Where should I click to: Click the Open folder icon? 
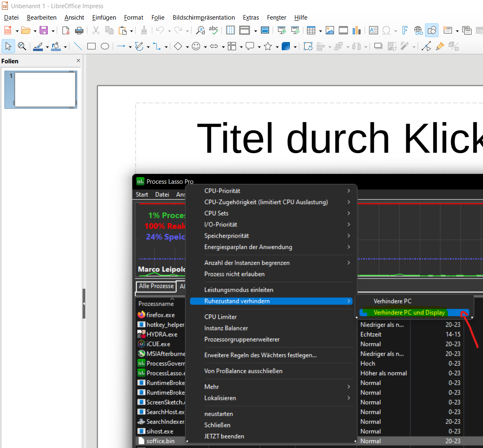26,30
